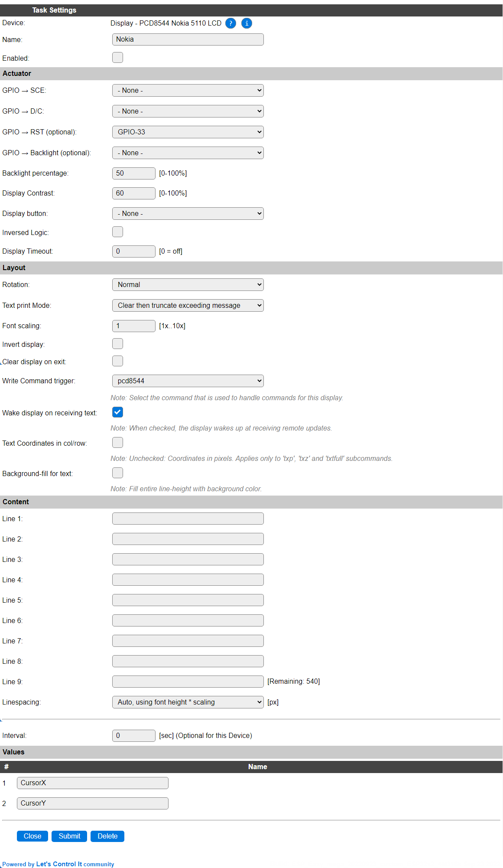The width and height of the screenshot is (503, 868).
Task: Click the Delete button
Action: click(107, 836)
